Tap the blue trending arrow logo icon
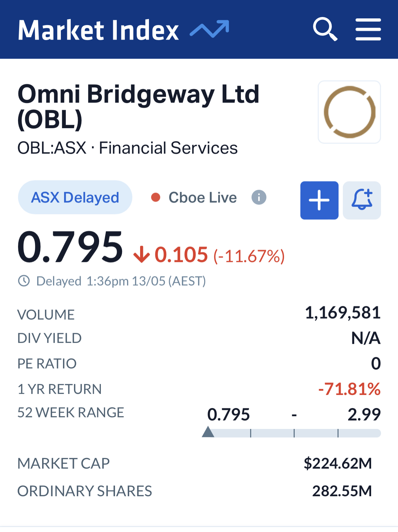 coord(210,29)
